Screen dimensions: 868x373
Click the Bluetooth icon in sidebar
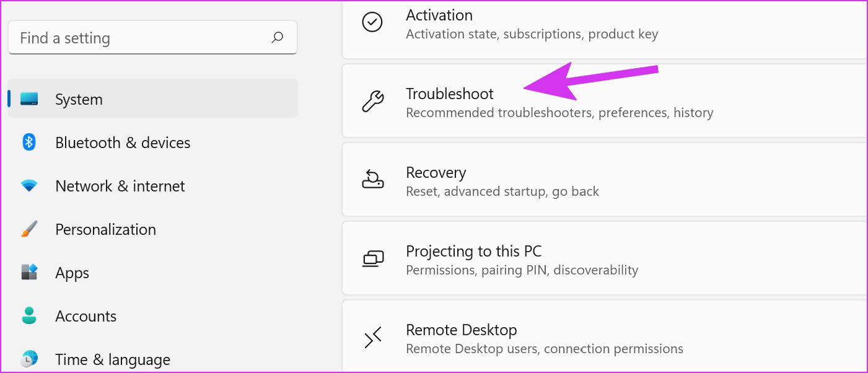[29, 143]
